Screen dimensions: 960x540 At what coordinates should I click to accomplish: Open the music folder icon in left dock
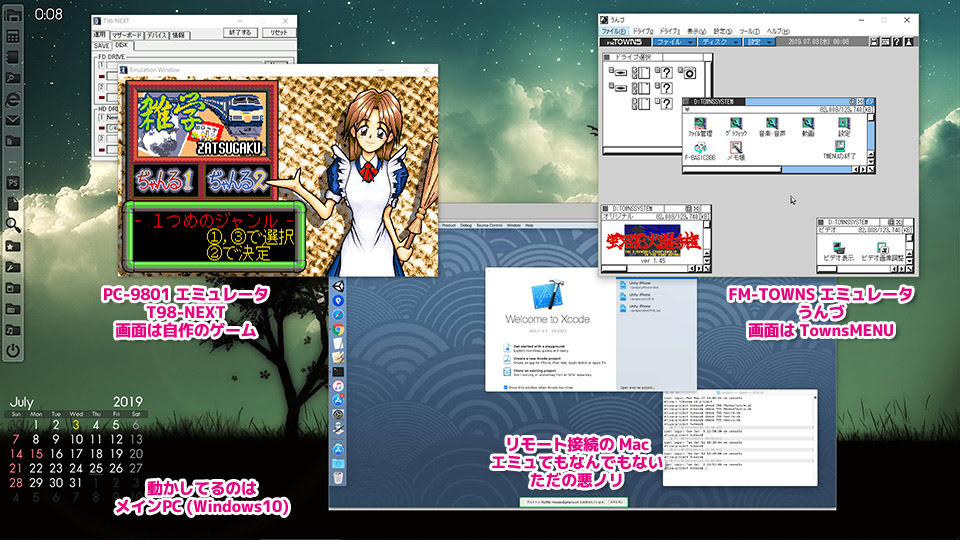coord(12,330)
